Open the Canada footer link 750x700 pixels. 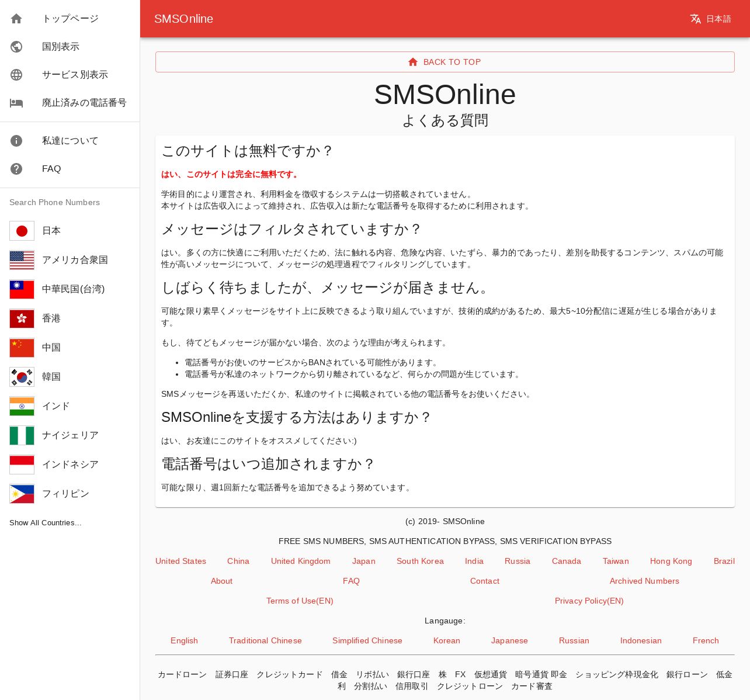click(567, 561)
